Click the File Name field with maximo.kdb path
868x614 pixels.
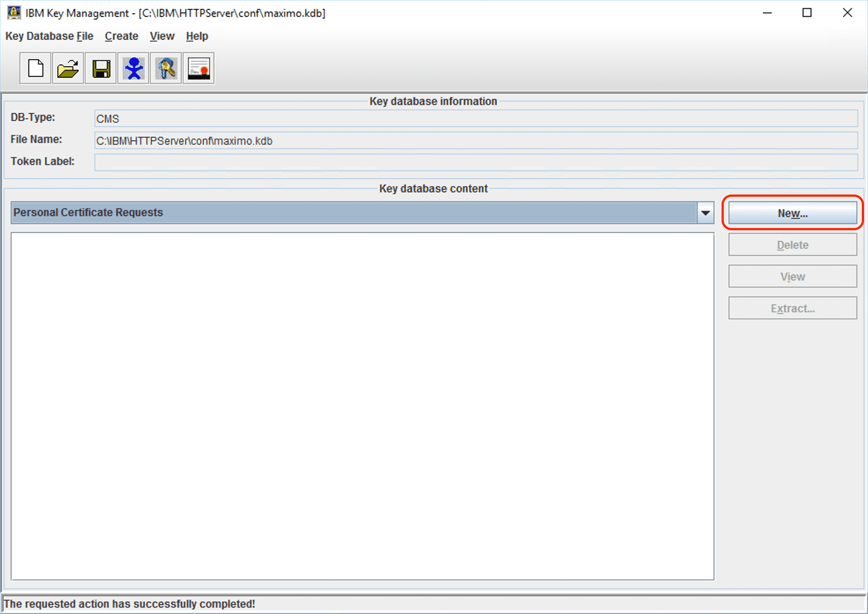point(476,141)
